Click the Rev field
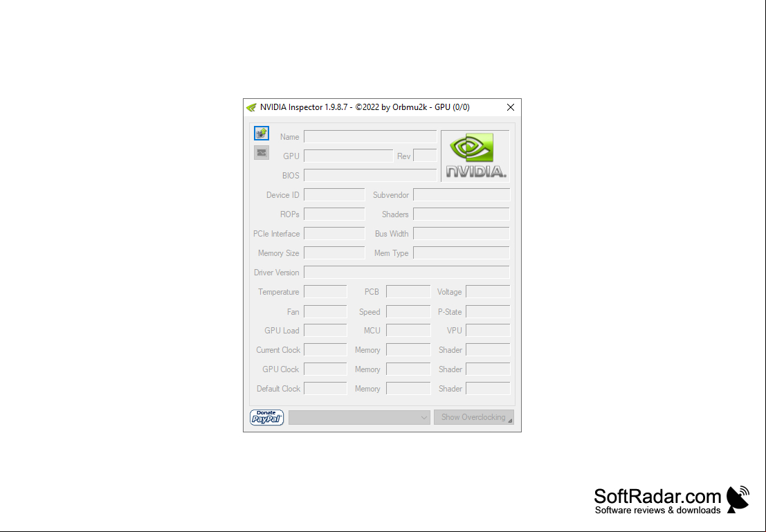Screen dimensions: 766x532 (425, 156)
